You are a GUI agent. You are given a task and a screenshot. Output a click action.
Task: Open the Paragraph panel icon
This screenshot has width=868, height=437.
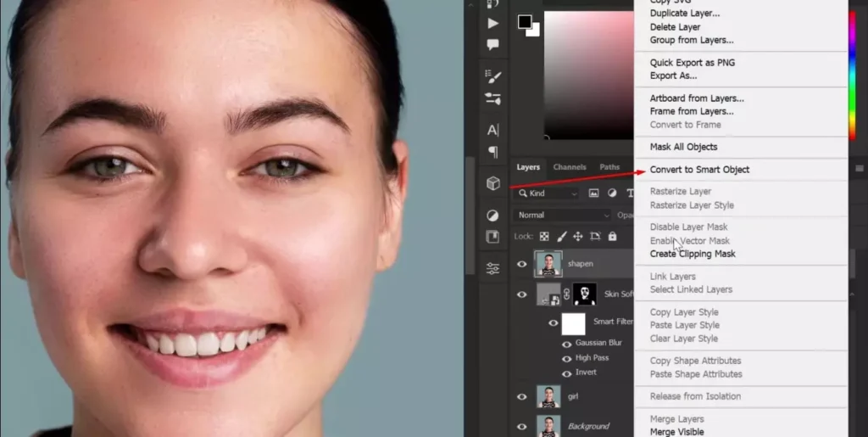492,152
